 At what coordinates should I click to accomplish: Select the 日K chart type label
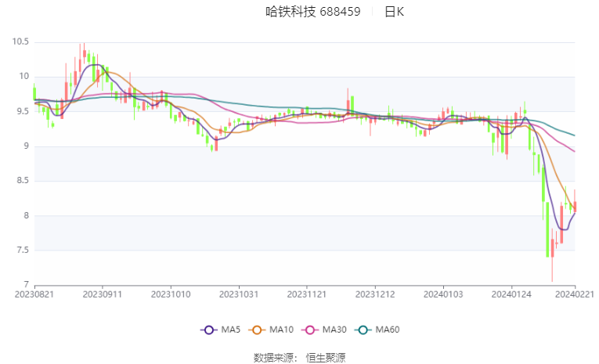394,12
